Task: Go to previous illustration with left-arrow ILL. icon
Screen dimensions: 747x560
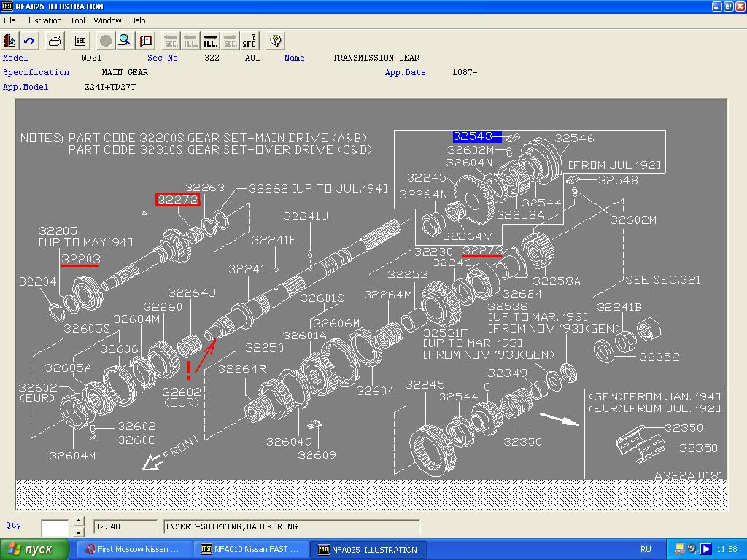Action: point(190,41)
